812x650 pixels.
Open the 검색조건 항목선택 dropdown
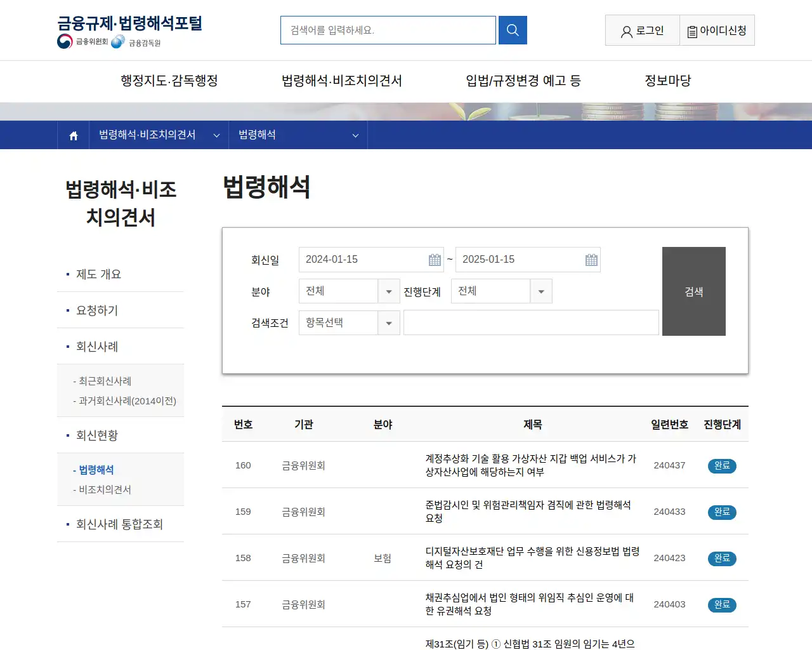(350, 323)
